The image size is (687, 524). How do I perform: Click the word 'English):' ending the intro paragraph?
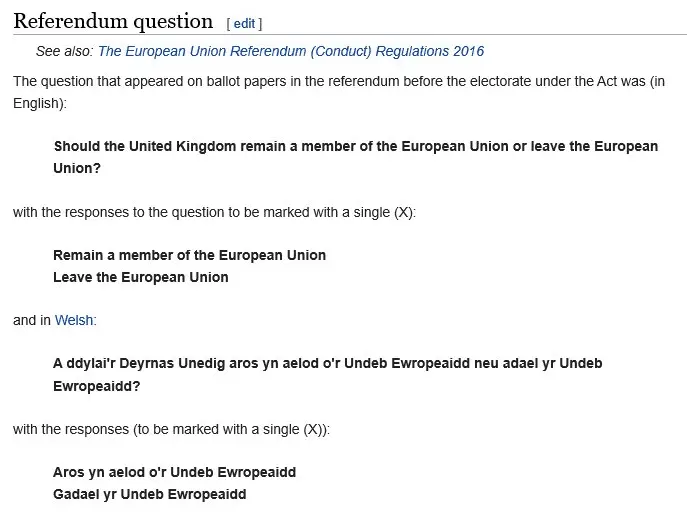click(x=39, y=102)
